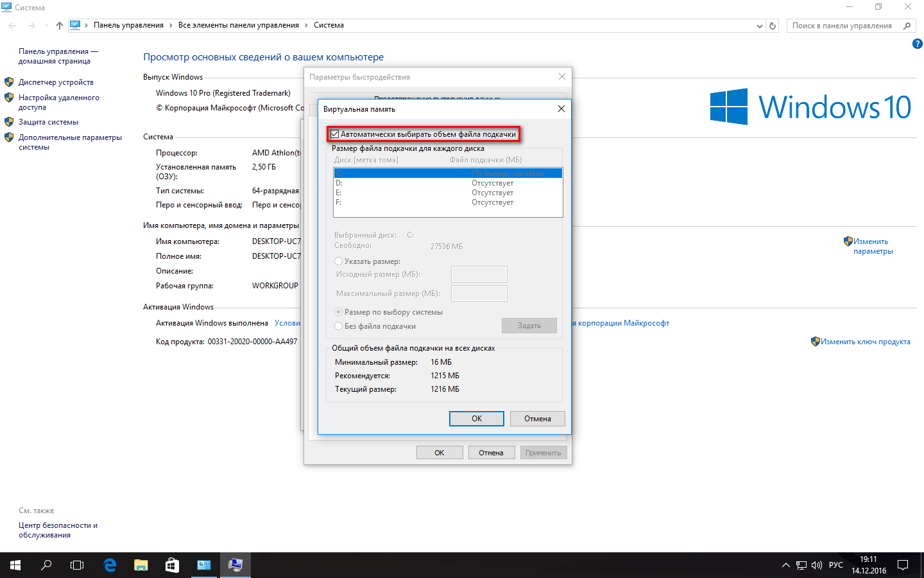The width and height of the screenshot is (924, 578).
Task: Select Без файла подкачки radio button
Action: click(339, 326)
